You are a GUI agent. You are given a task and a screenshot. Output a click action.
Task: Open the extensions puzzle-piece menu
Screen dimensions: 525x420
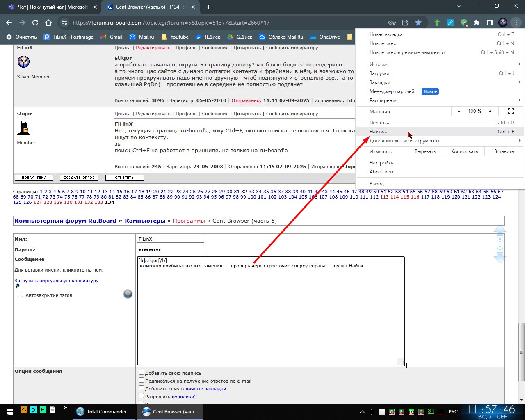[477, 23]
